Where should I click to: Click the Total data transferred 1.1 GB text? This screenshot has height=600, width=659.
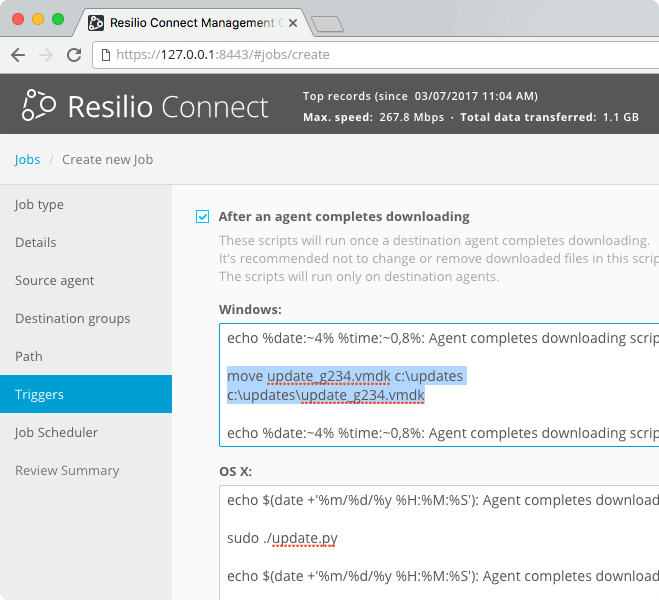549,117
